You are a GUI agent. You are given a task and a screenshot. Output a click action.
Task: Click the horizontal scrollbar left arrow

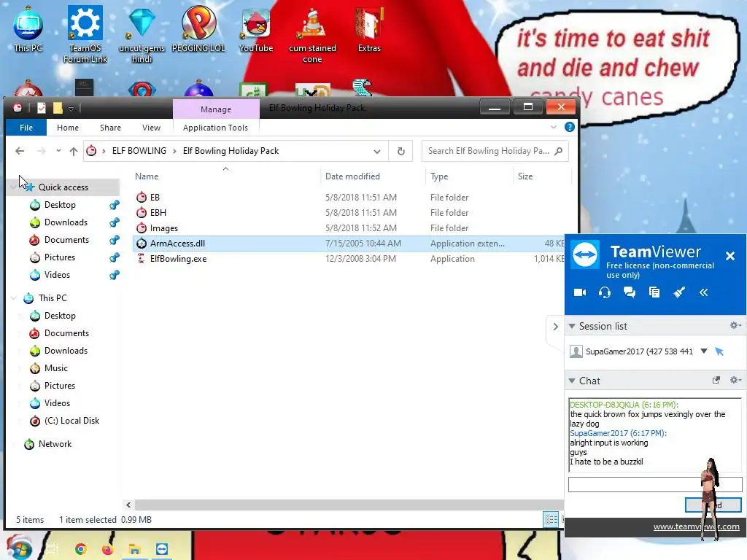tap(128, 505)
